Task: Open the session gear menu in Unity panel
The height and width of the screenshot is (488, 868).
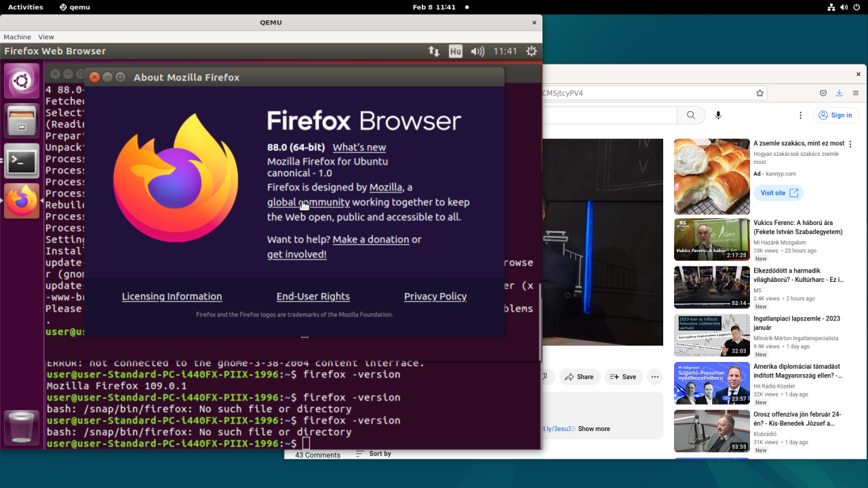Action: coord(532,51)
